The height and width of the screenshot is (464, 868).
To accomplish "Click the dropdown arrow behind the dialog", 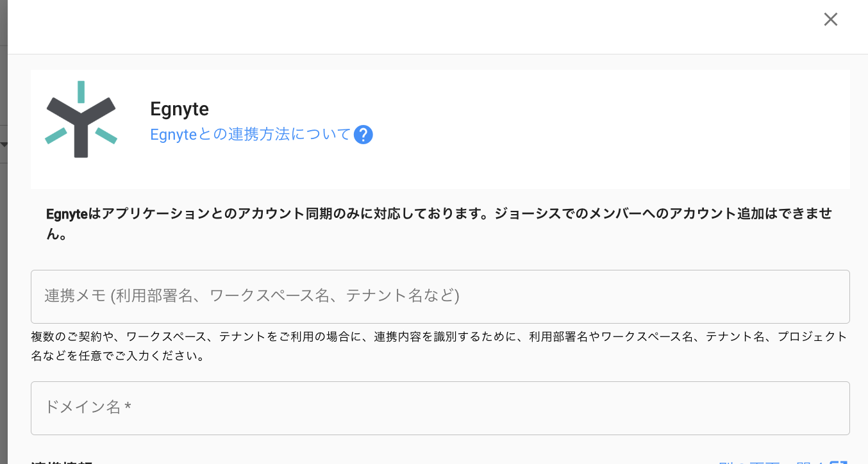I will (x=3, y=145).
